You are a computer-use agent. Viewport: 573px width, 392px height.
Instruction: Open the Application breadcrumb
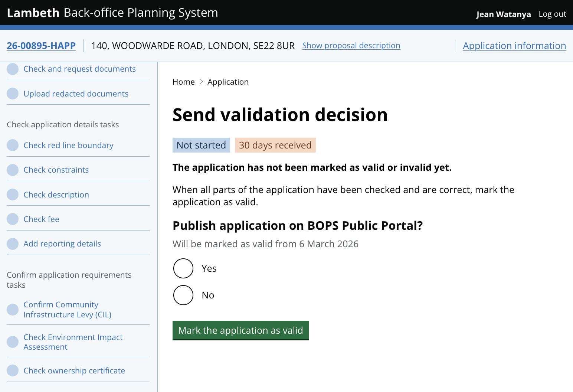(x=228, y=82)
